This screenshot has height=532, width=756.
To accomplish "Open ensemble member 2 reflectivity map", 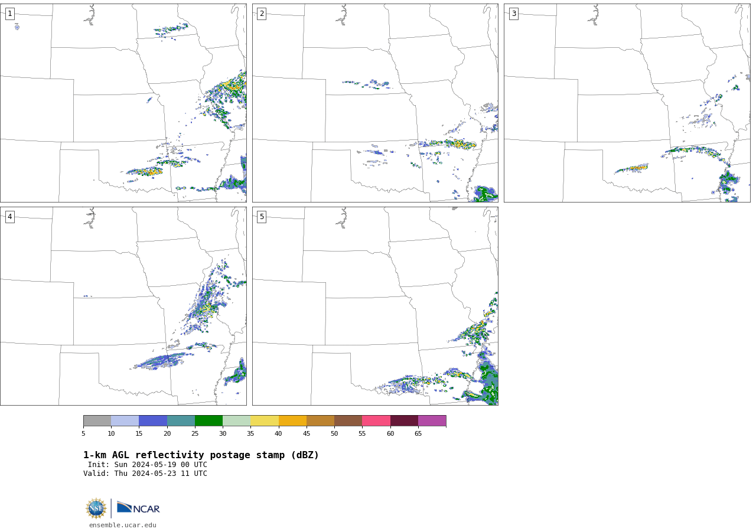I will (375, 103).
